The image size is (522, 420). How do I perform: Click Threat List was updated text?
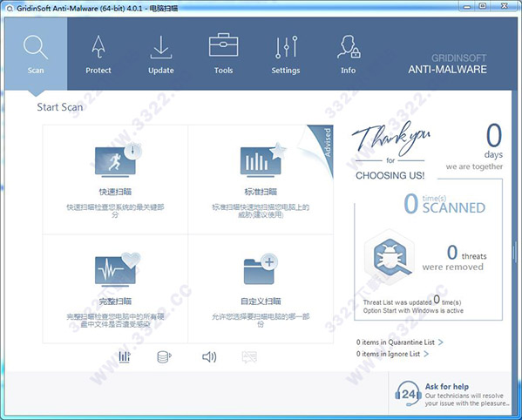(412, 301)
